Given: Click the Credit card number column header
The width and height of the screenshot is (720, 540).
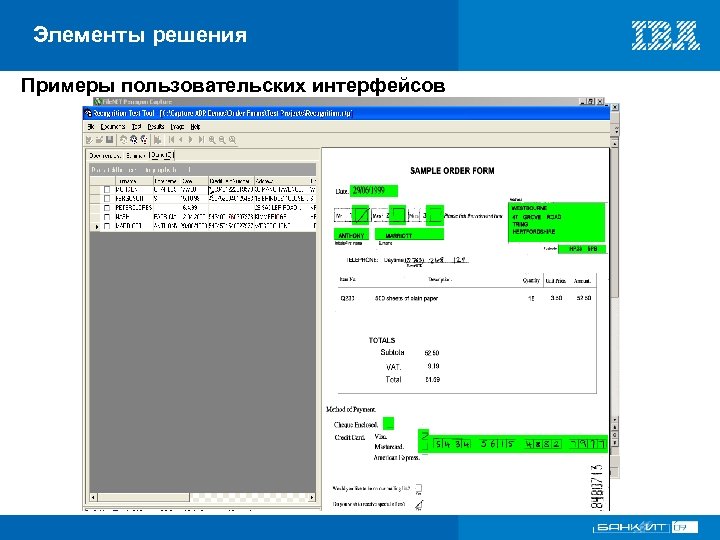Looking at the screenshot, I should point(231,181).
